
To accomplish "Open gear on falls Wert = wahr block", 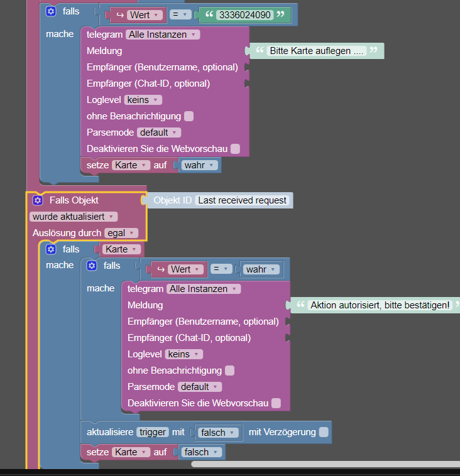I will click(92, 266).
